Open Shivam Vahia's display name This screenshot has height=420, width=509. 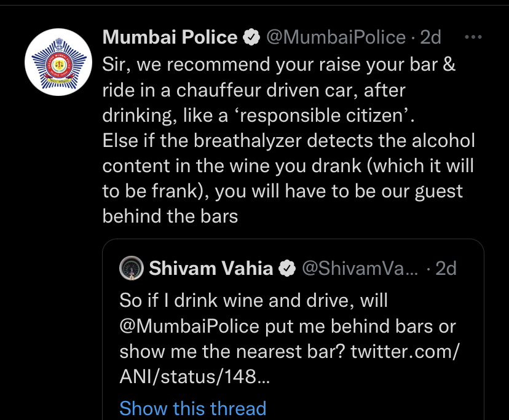[x=211, y=268]
